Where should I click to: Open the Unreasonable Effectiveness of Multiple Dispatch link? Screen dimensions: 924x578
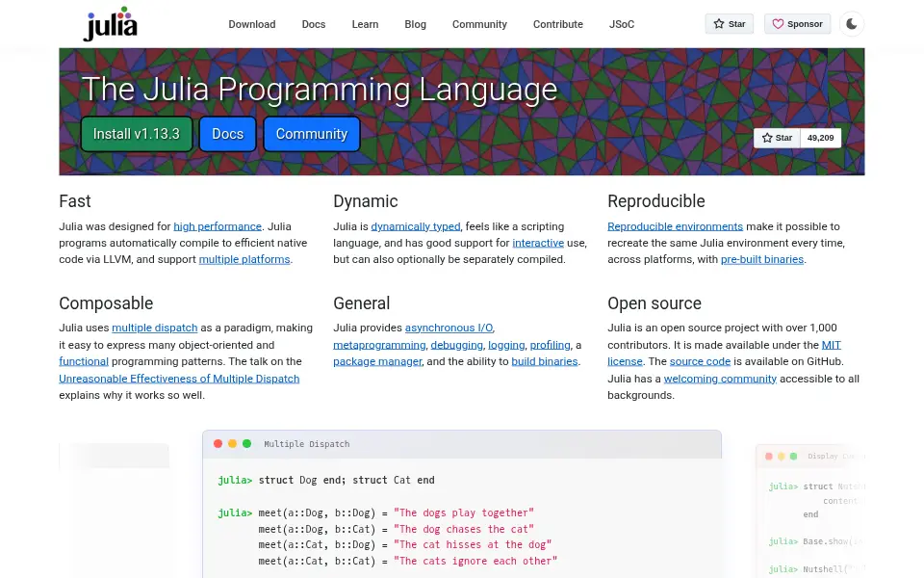tap(179, 379)
